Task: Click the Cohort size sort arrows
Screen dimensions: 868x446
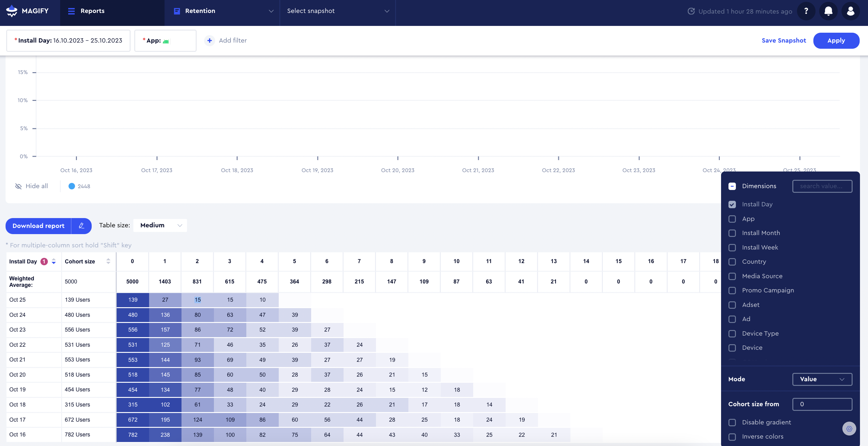Action: [x=108, y=261]
